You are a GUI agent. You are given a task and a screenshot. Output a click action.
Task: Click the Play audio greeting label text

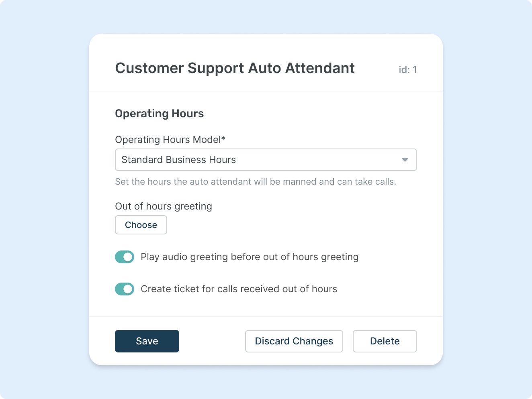250,257
